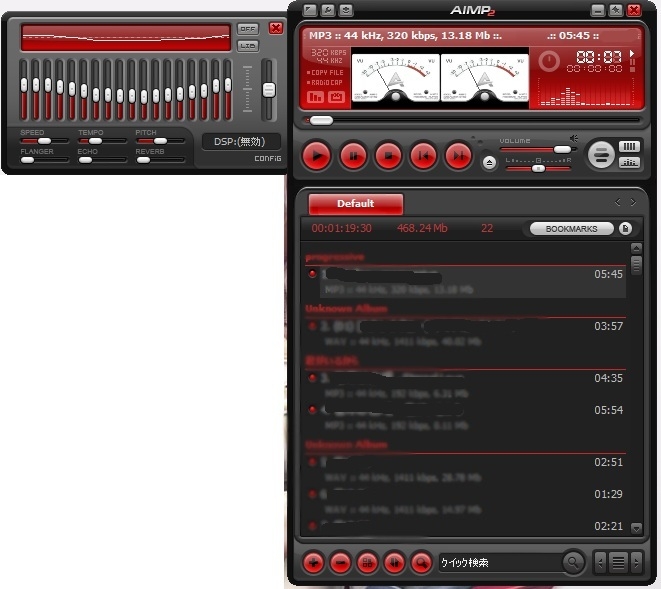Select the playlist track lasting 05:45
Viewport: 661px width, 589px height.
click(x=466, y=282)
